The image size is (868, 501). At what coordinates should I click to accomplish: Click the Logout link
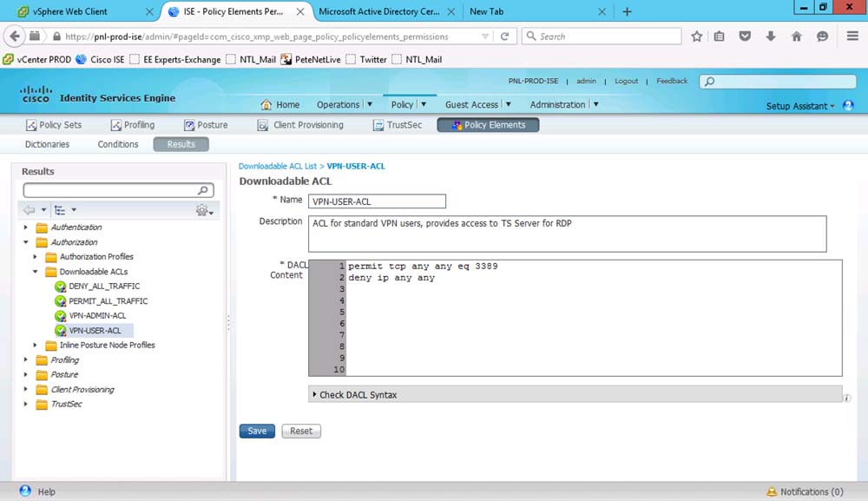tap(626, 81)
